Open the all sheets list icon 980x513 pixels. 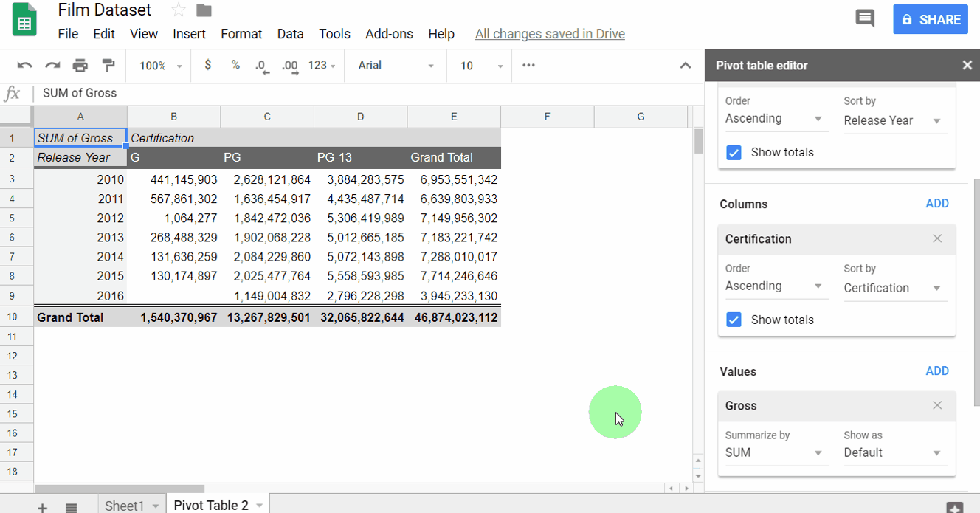72,506
